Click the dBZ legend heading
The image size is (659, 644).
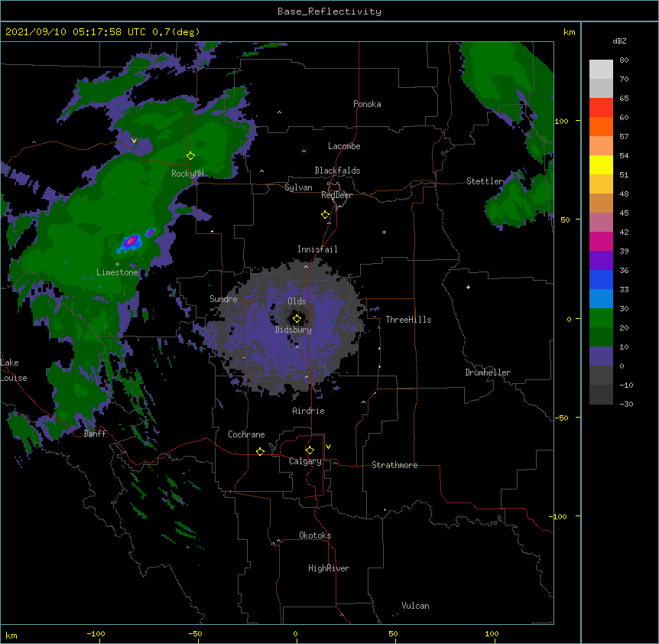tap(619, 41)
